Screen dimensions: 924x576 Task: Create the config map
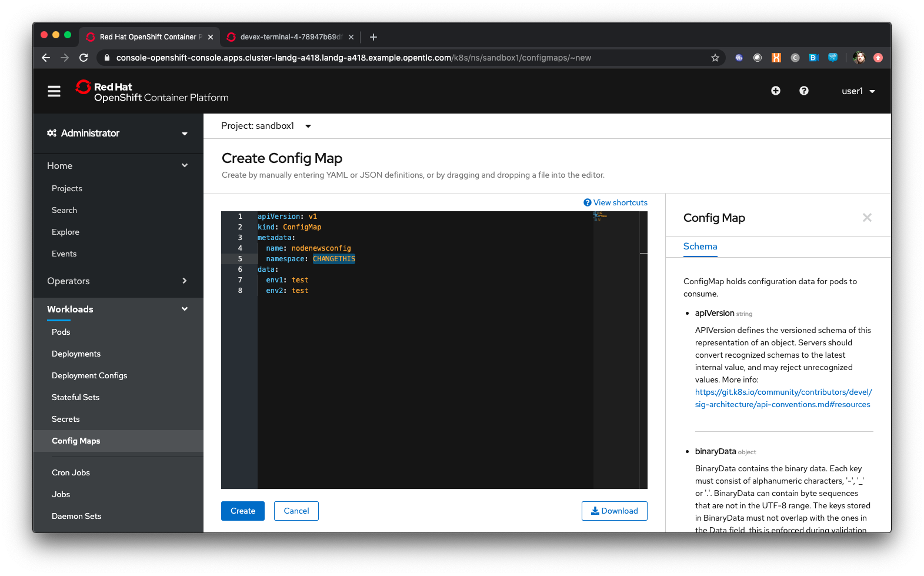pyautogui.click(x=243, y=511)
